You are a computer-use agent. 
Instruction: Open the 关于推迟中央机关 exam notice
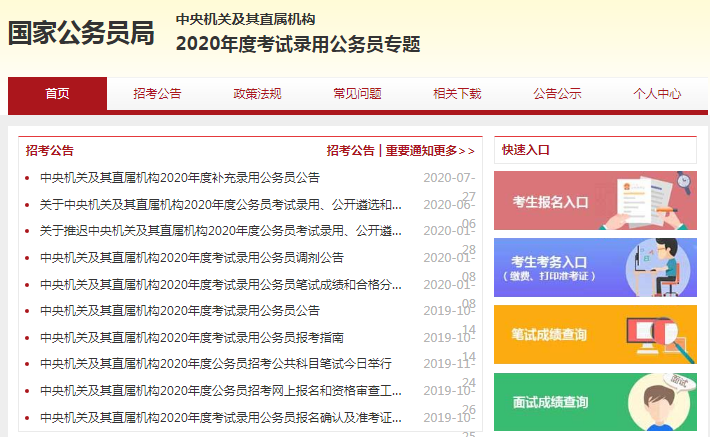(x=221, y=231)
